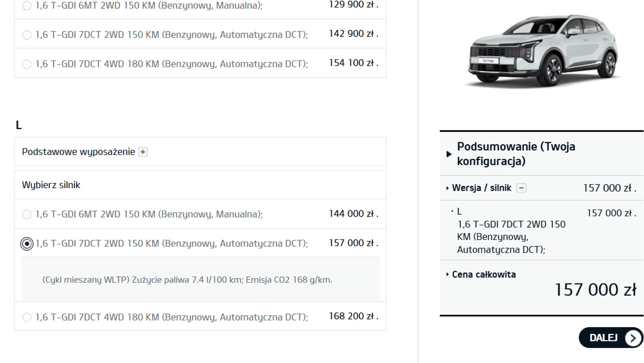Click the 168 200 zł price

[354, 316]
